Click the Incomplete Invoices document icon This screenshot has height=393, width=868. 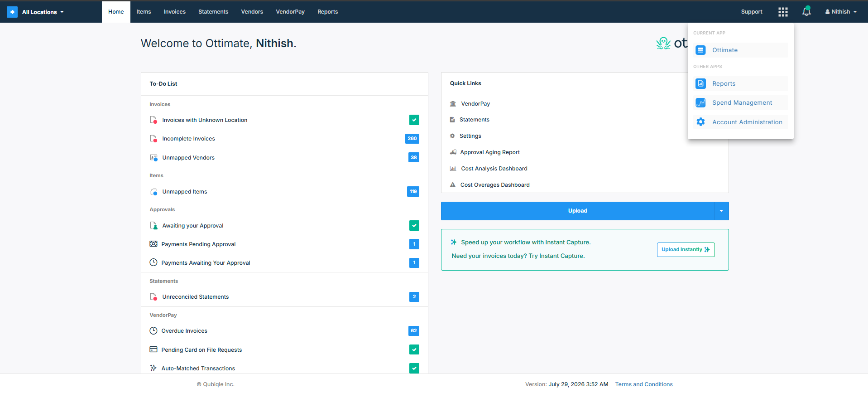click(153, 139)
